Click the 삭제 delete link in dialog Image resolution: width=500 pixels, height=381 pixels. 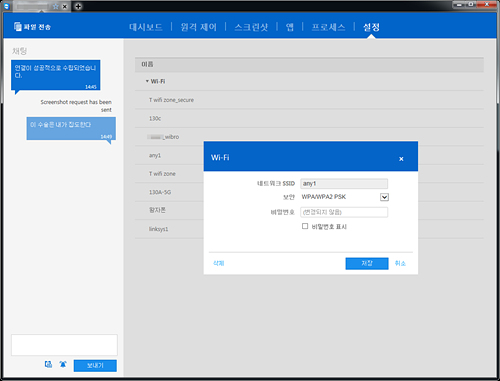click(x=219, y=263)
